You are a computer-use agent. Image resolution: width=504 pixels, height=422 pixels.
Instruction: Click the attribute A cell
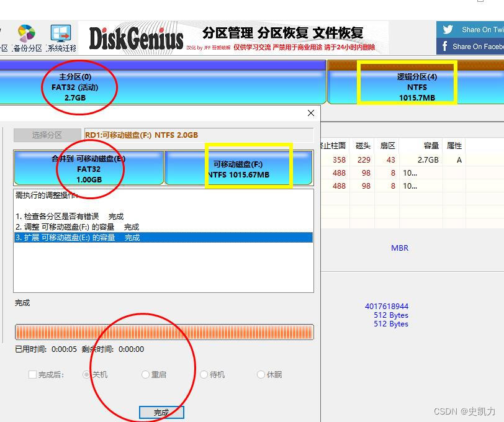[459, 159]
